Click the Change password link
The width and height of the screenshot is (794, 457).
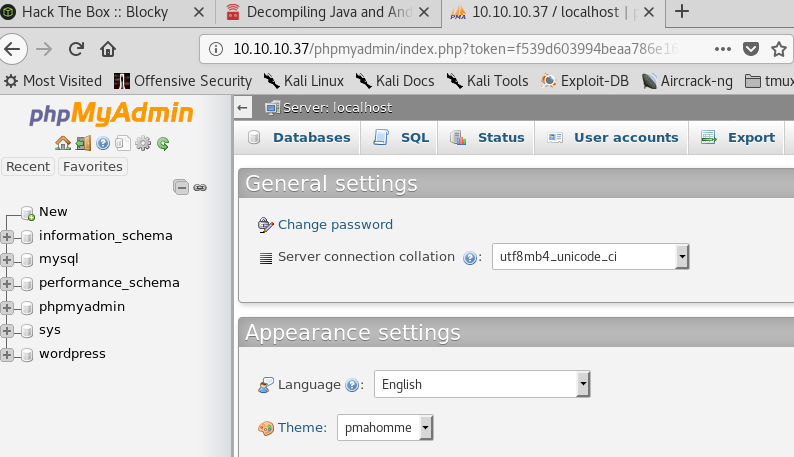point(335,225)
